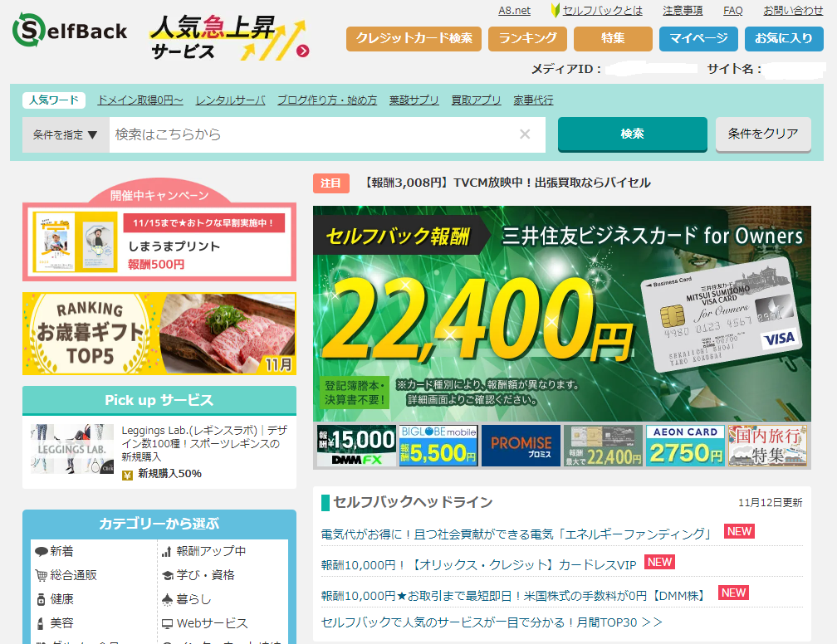Open the FAQ link
The width and height of the screenshot is (837, 644).
coord(732,10)
